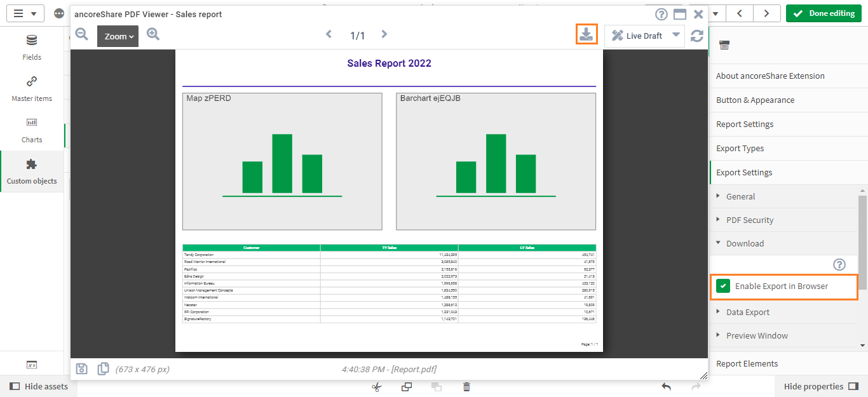This screenshot has height=397, width=868.
Task: Click the copy icon in viewer footer
Action: point(103,368)
